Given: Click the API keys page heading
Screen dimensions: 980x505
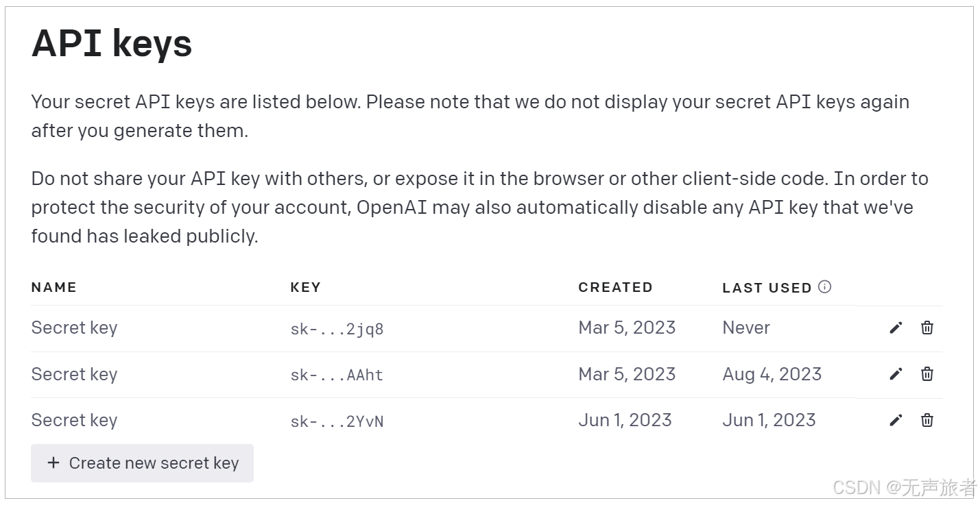Looking at the screenshot, I should point(112,44).
